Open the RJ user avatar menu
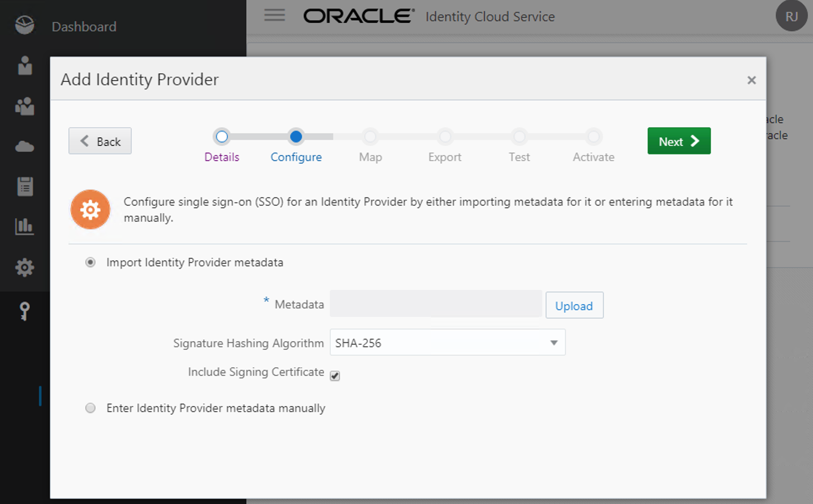Image resolution: width=813 pixels, height=504 pixels. tap(791, 16)
